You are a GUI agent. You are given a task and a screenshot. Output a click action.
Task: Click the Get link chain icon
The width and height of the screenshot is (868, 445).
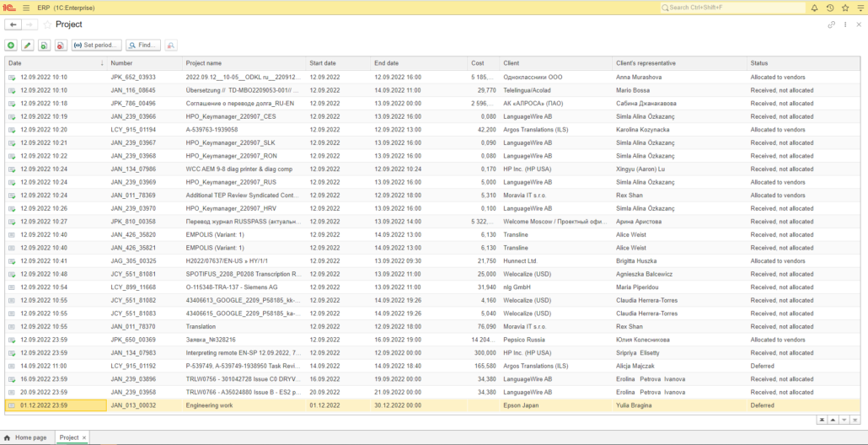pos(832,24)
